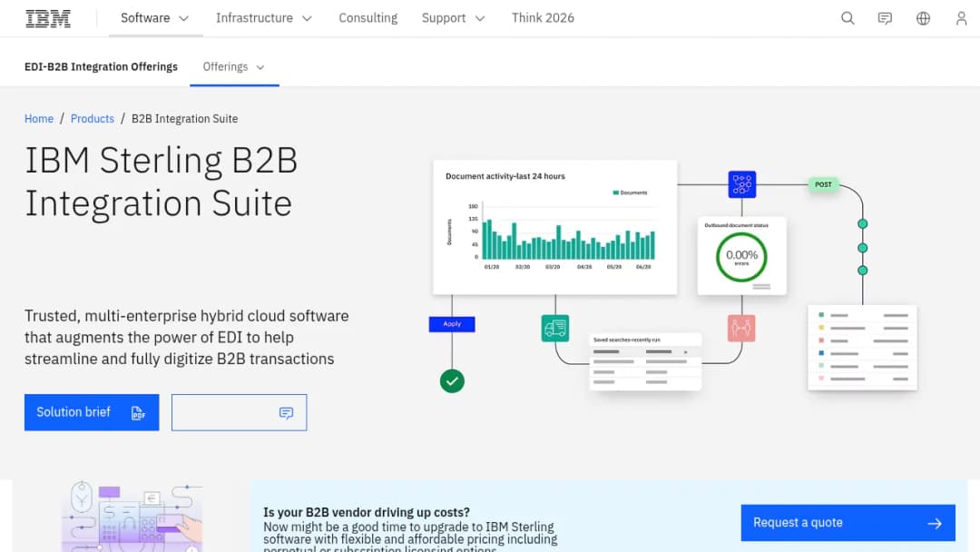Viewport: 980px width, 552px height.
Task: Click the green delivery truck icon
Action: click(x=555, y=328)
